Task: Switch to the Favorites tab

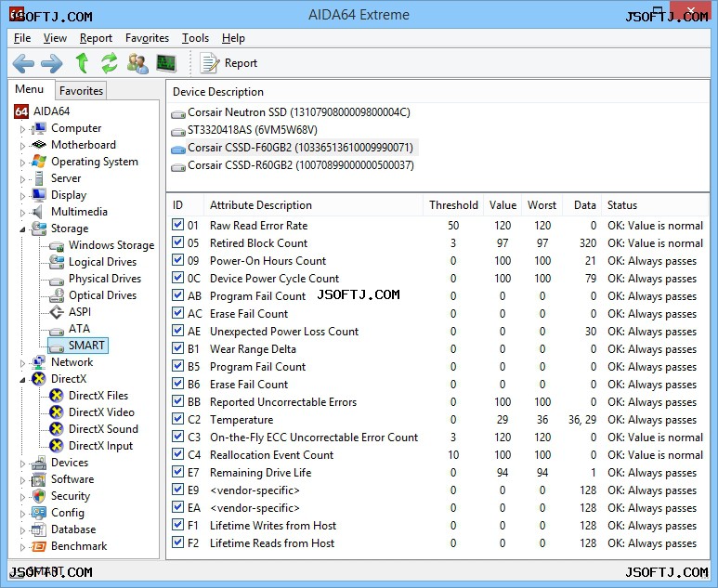Action: (81, 91)
